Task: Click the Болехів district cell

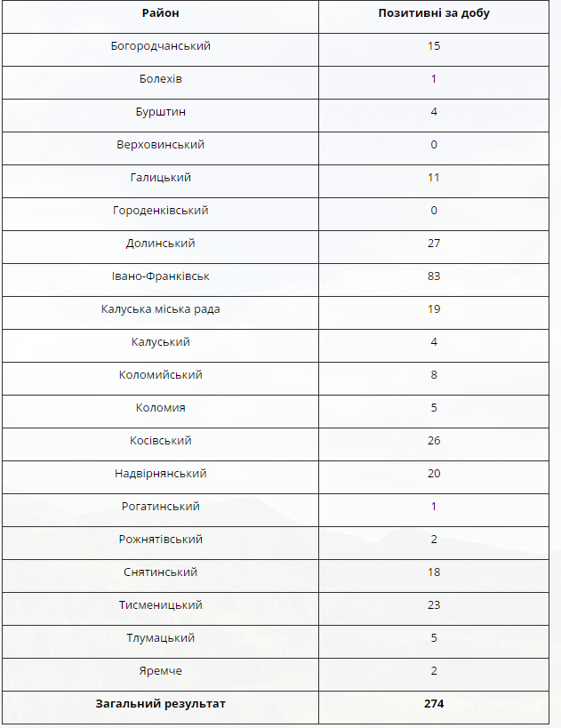Action: click(161, 79)
